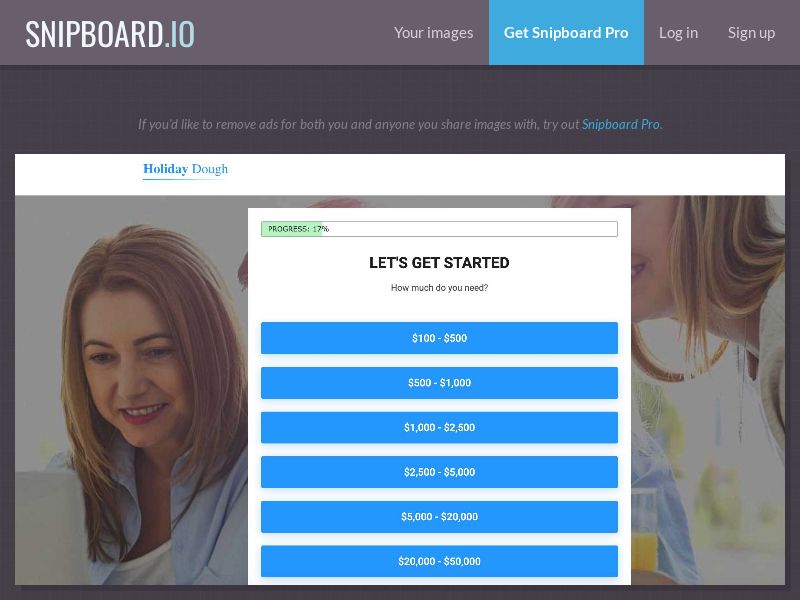
Task: Choose the $100 - $500 amount
Action: [x=439, y=338]
